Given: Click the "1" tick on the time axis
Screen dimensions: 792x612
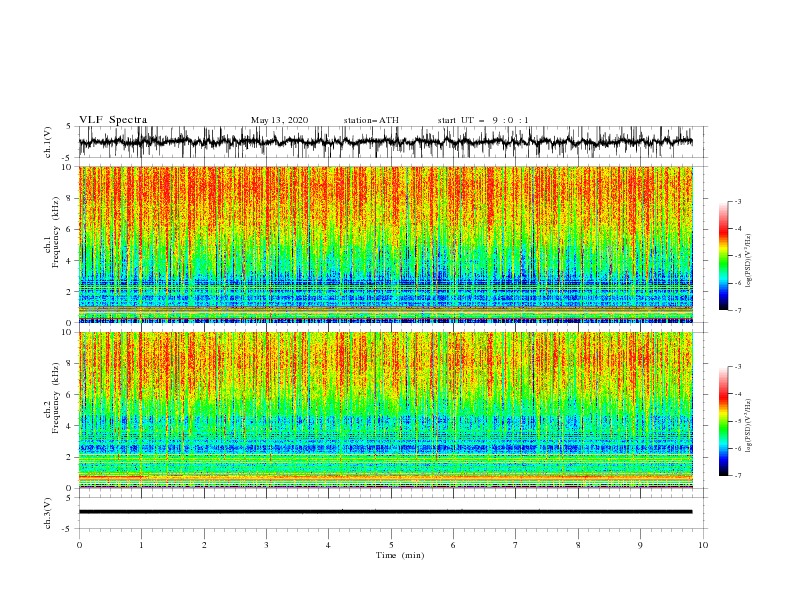Looking at the screenshot, I should tap(141, 545).
